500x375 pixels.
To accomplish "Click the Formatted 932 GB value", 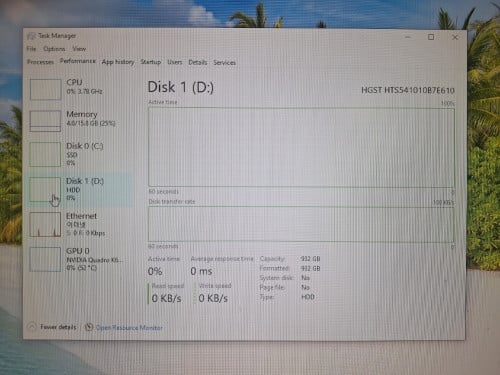I will [x=310, y=268].
